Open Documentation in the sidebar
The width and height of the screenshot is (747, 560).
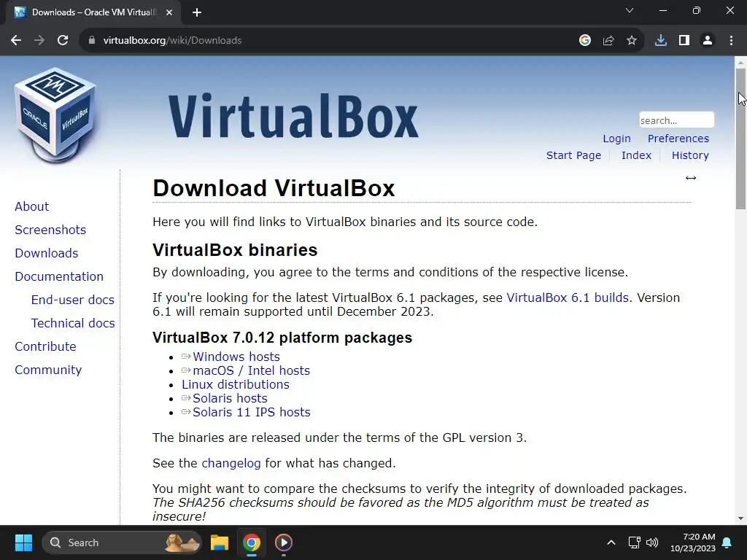coord(59,276)
